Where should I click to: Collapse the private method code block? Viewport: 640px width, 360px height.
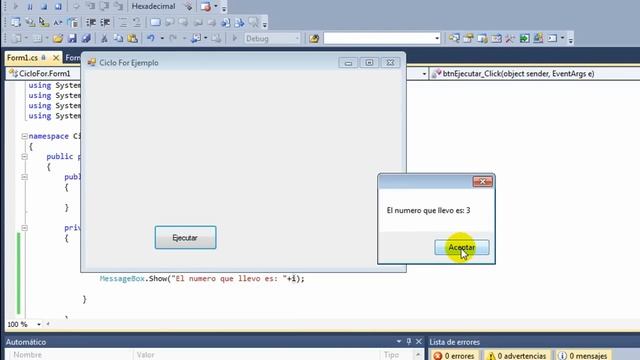(x=24, y=228)
